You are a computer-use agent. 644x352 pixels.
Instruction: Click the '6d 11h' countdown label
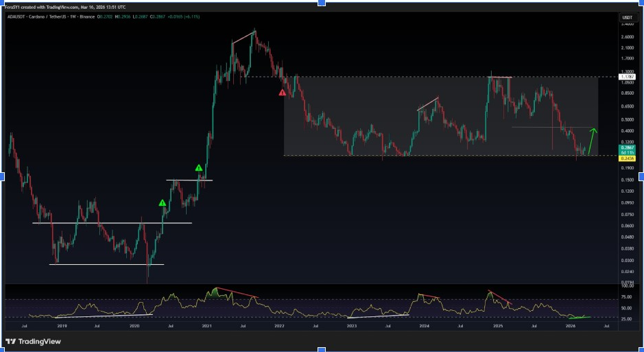[x=627, y=152]
